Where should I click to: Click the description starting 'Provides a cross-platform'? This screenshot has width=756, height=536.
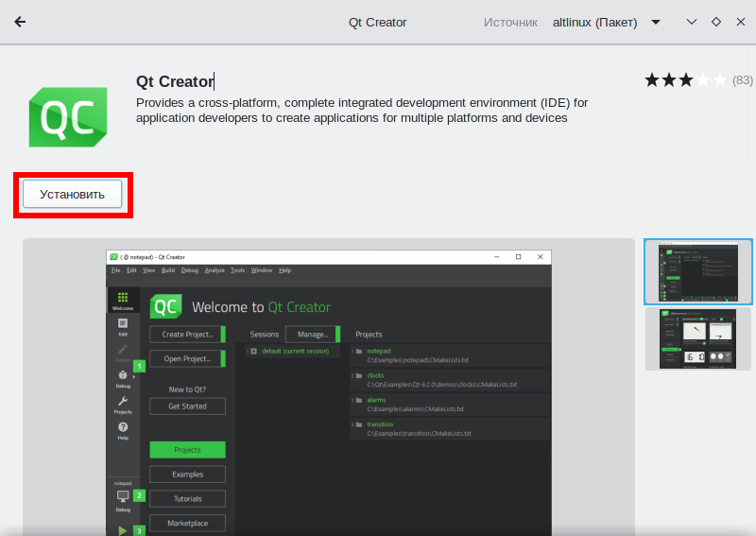click(362, 110)
